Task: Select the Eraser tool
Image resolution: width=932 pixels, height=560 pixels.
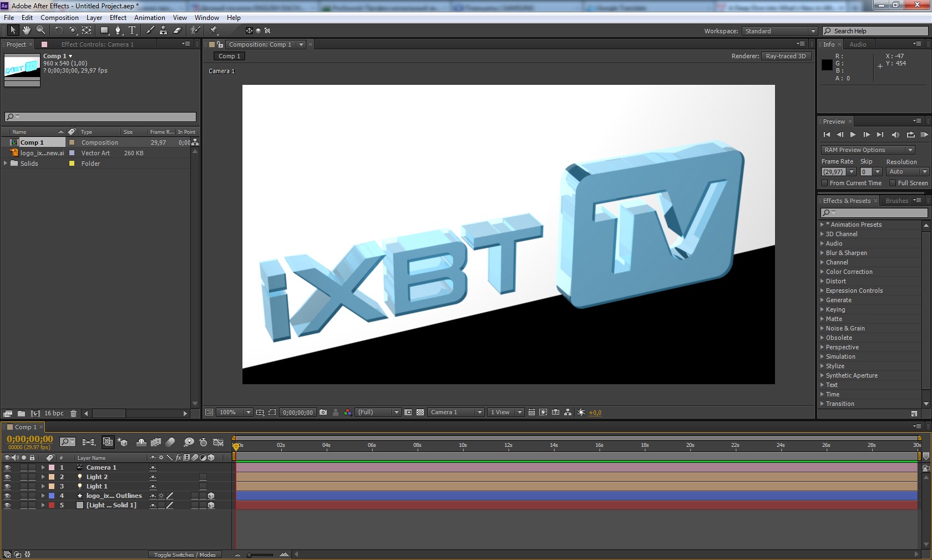Action: point(178,30)
